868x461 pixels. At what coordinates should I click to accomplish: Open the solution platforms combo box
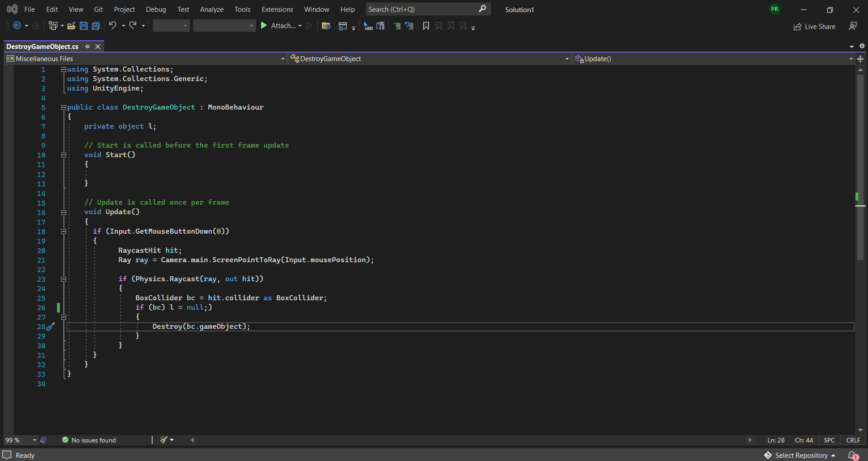pyautogui.click(x=224, y=26)
